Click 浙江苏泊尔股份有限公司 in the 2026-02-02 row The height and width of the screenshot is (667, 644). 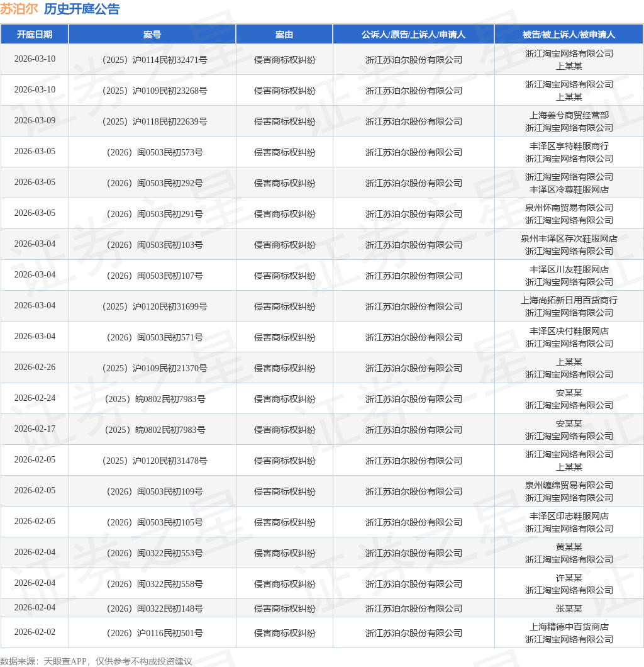(414, 634)
